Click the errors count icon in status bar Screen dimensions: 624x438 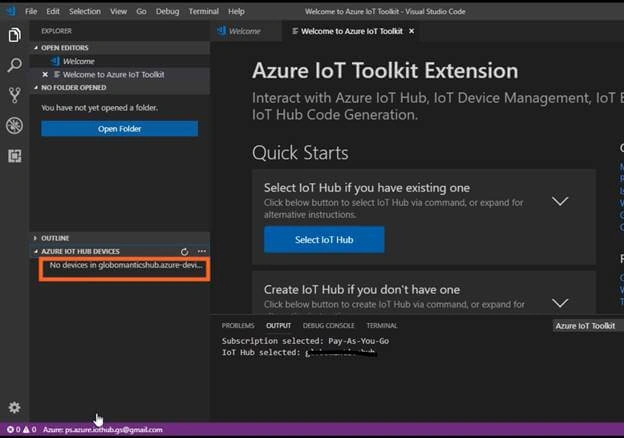[x=11, y=430]
